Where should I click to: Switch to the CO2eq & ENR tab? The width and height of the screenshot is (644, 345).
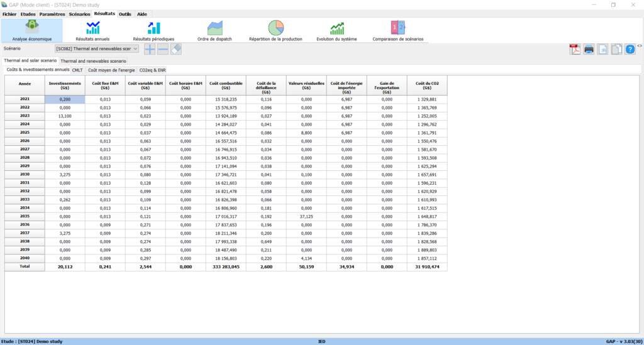click(152, 70)
